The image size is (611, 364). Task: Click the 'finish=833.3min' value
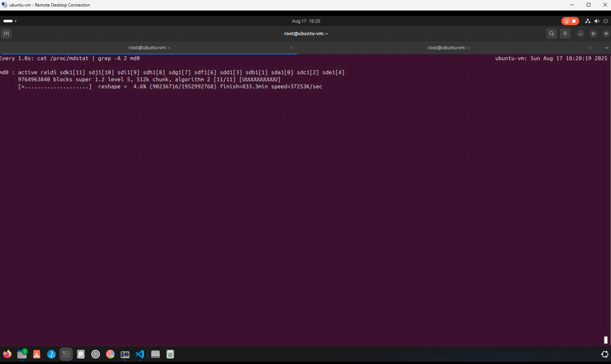click(x=244, y=87)
